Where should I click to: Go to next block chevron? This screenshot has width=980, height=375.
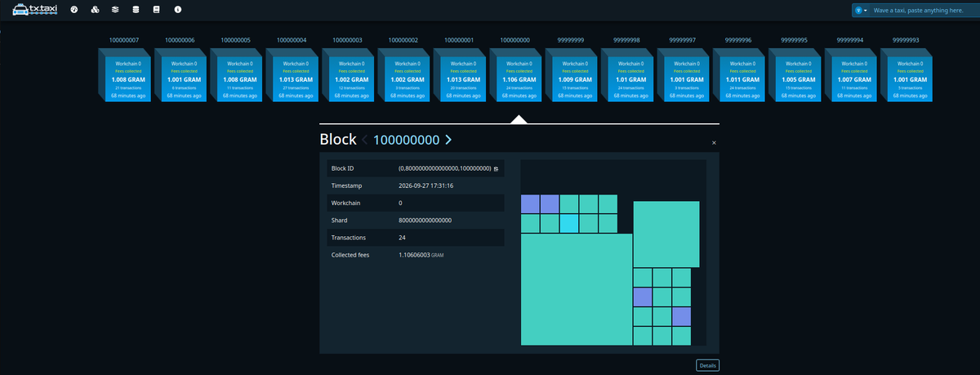click(x=448, y=140)
